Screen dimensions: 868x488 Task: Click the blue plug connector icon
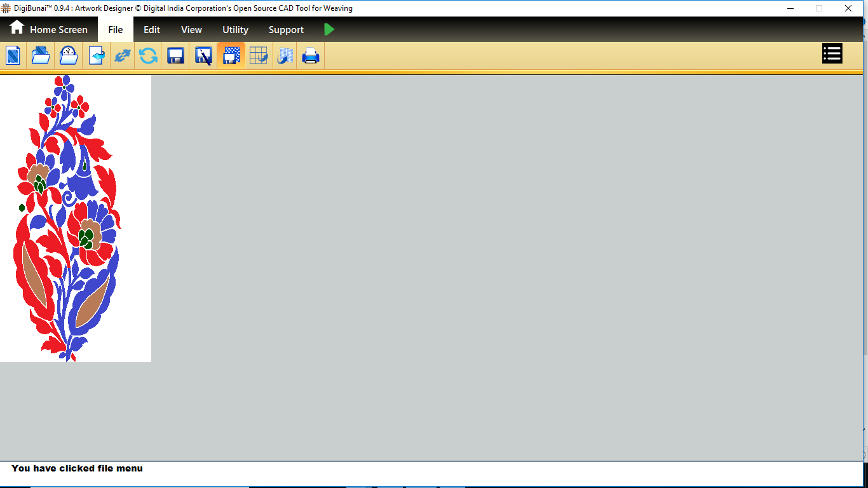122,56
